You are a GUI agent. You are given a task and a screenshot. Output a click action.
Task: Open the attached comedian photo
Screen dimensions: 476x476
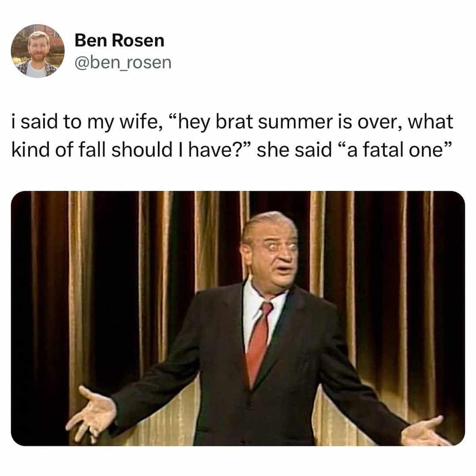click(x=238, y=318)
